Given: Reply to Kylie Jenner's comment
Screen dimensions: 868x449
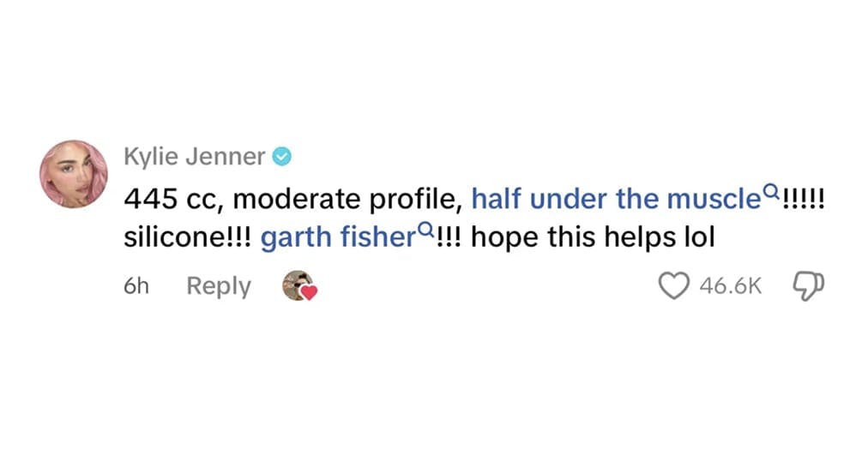Looking at the screenshot, I should coord(219,286).
